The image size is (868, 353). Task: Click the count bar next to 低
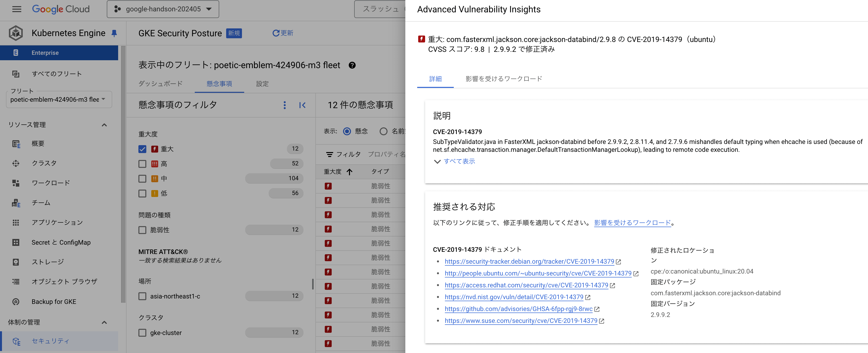pyautogui.click(x=286, y=193)
